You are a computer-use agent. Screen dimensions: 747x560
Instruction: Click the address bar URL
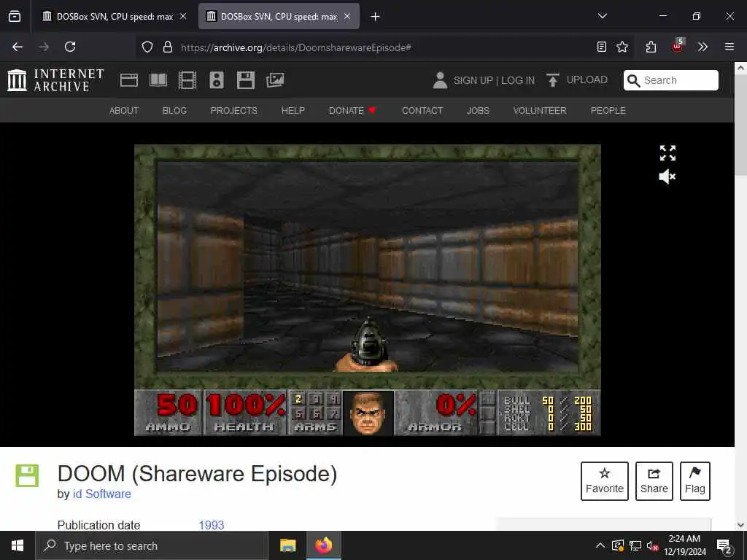coord(295,47)
